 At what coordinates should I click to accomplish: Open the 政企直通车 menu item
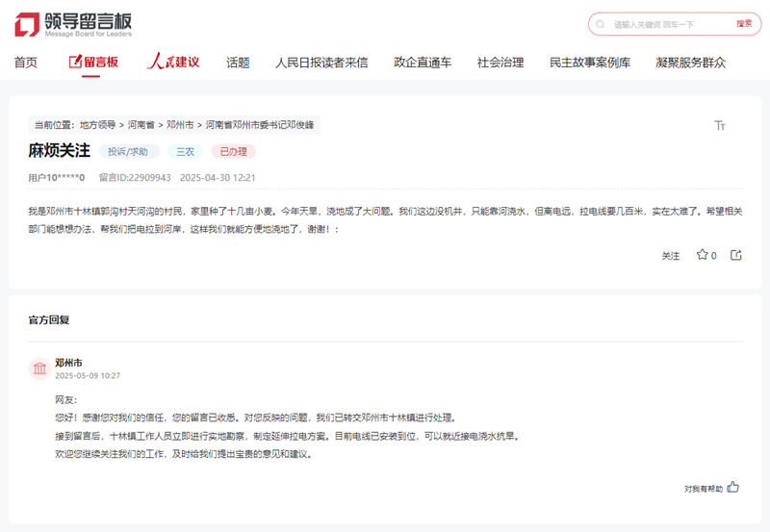click(x=423, y=63)
